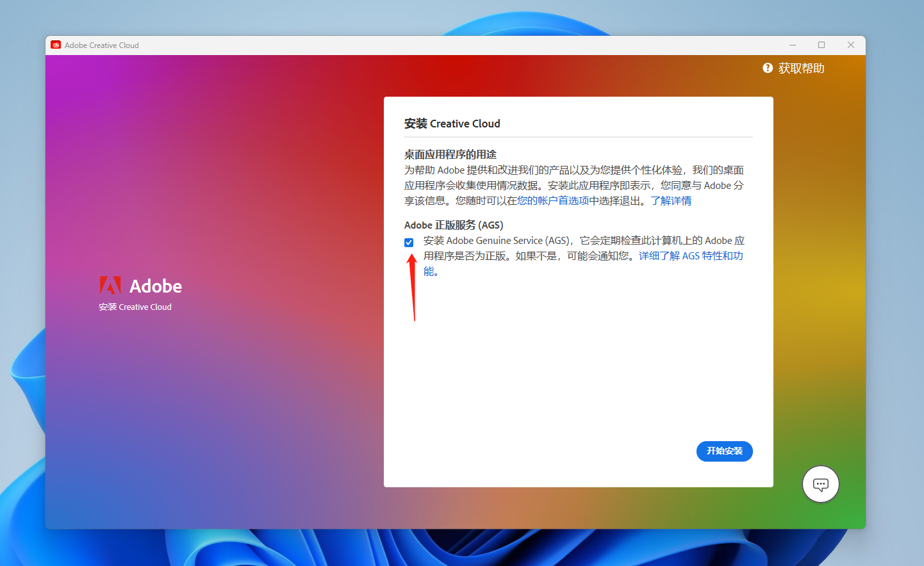Click the Adobe wordmark text
Image resolution: width=924 pixels, height=566 pixels.
tap(156, 286)
